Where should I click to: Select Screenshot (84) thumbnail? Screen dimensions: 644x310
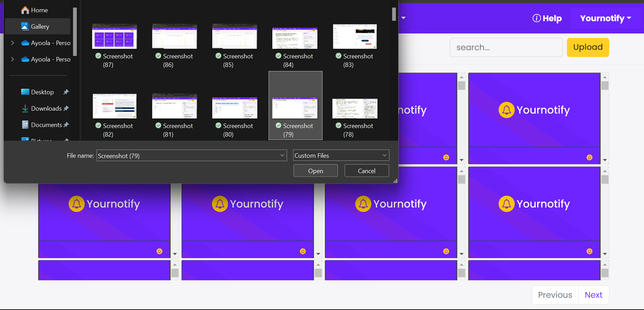click(x=295, y=38)
